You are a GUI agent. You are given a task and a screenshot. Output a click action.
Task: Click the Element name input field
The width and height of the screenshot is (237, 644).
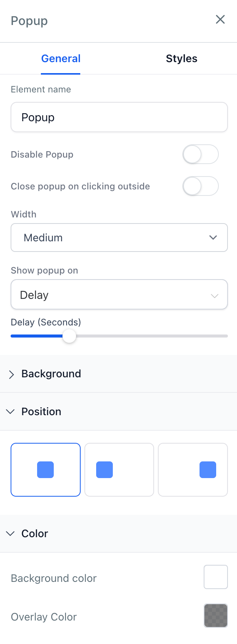click(119, 117)
